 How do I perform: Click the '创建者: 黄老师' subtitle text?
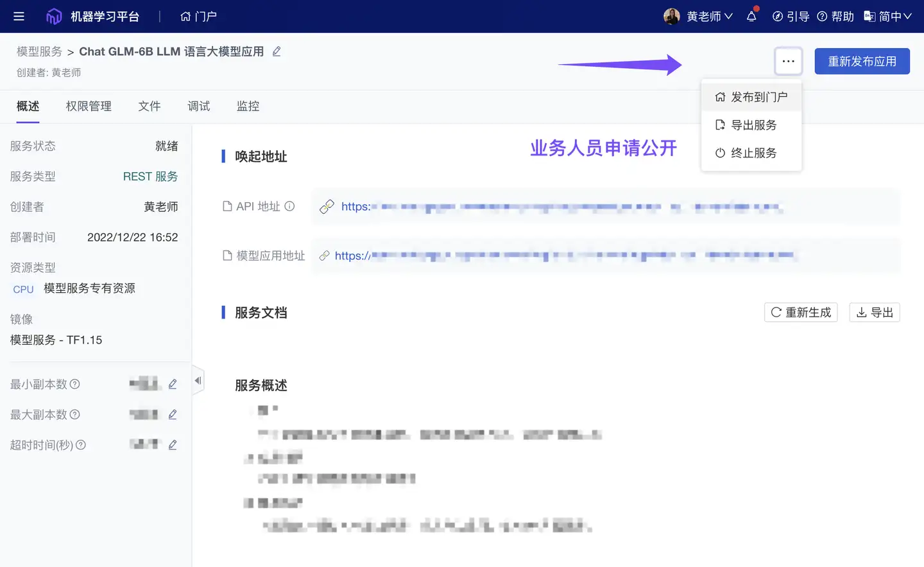pos(49,73)
